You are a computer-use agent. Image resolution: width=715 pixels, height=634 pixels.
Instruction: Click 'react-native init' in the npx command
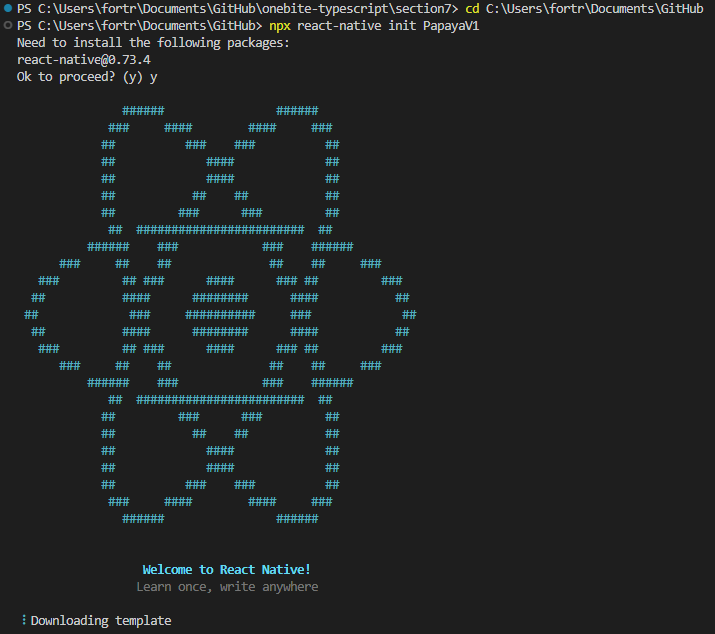point(357,26)
